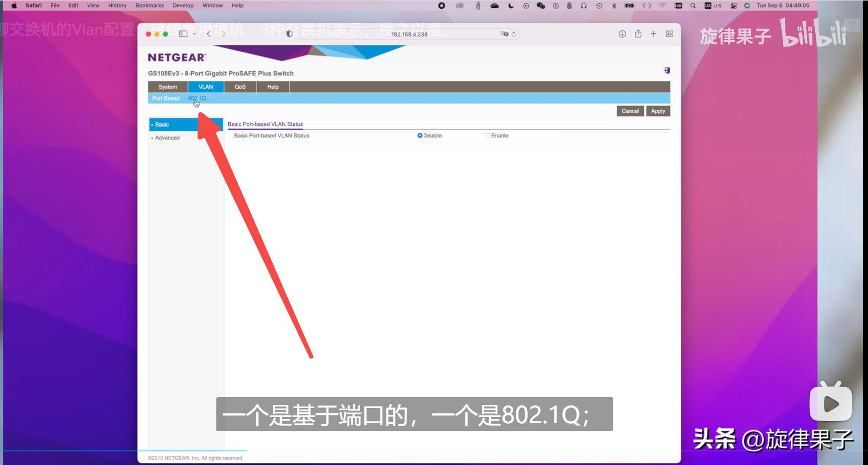Click the privacy shield icon in the toolbar

[290, 34]
